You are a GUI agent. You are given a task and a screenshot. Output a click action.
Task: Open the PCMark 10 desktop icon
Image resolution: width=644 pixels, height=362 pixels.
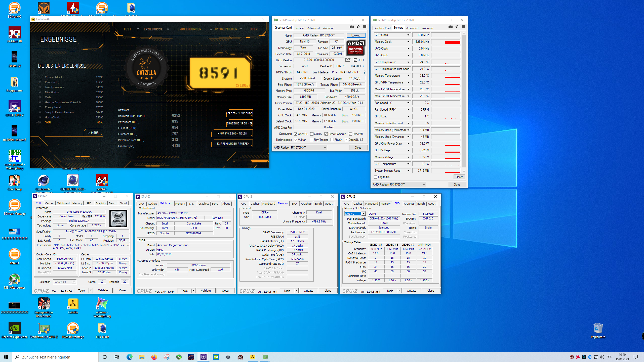point(14,35)
